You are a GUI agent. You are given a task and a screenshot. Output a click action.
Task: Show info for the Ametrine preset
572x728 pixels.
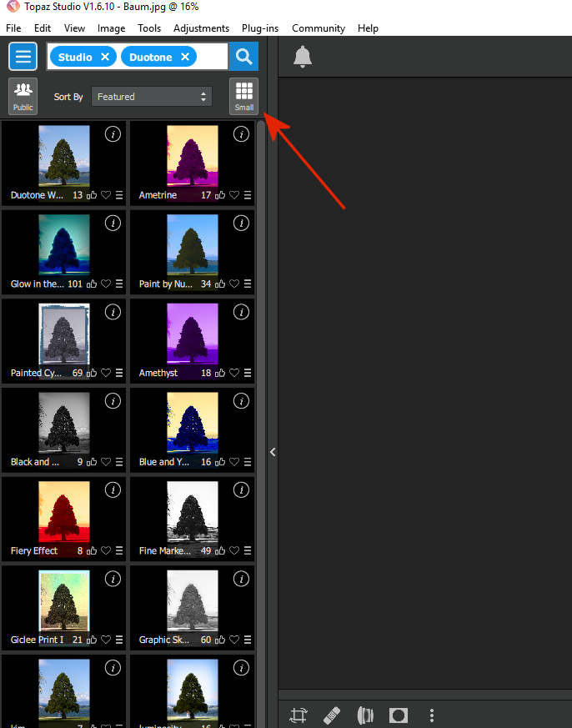coord(241,134)
